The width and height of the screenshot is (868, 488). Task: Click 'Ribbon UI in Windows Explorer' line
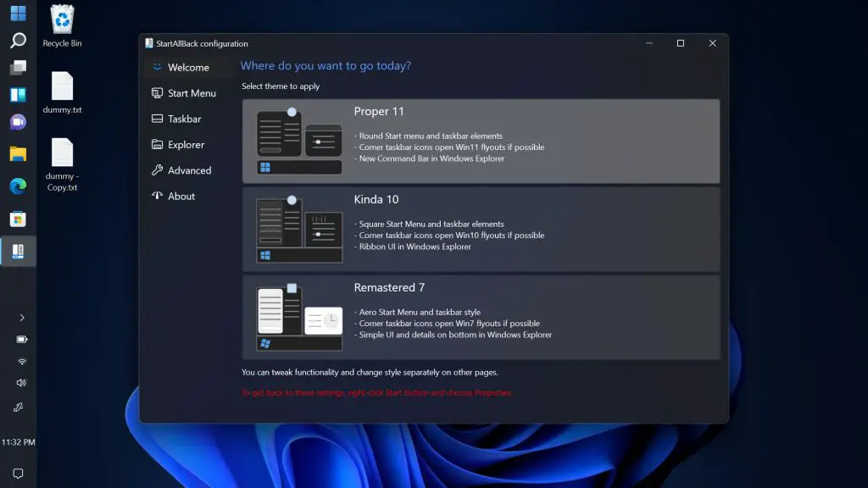[x=413, y=247]
